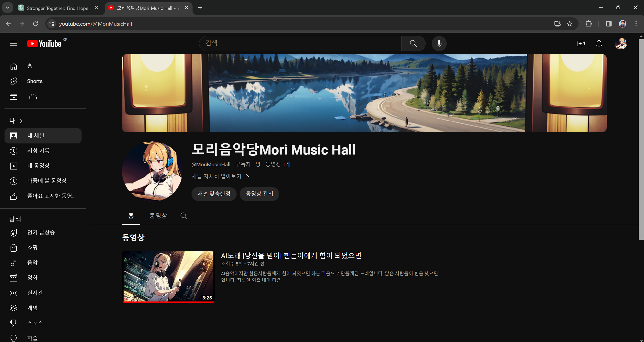Viewport: 644px width, 342px height.
Task: Bookmark this page with the star icon
Action: pyautogui.click(x=570, y=24)
